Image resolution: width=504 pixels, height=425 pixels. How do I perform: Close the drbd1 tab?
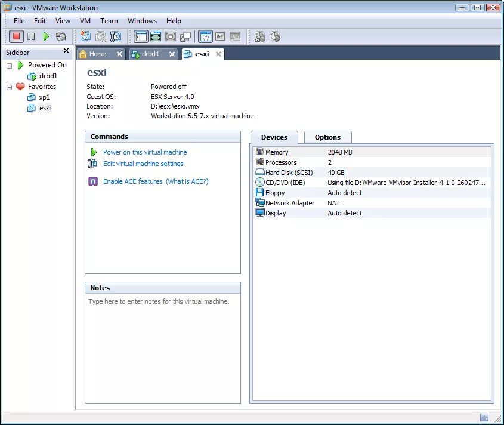point(172,54)
